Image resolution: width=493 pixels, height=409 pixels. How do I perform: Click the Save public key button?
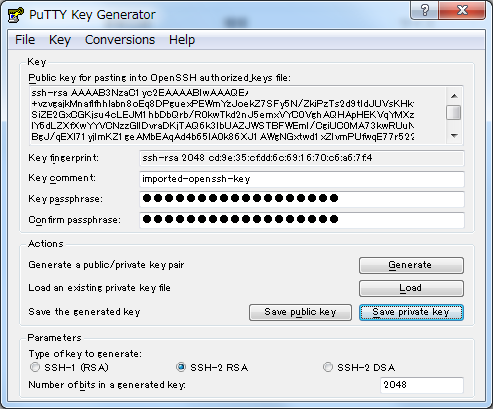pos(300,312)
